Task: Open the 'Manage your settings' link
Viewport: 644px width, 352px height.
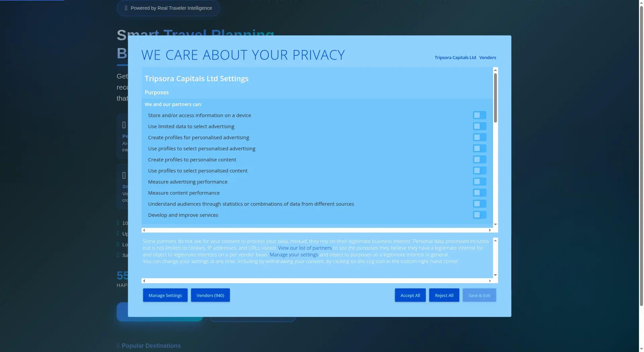Action: [293, 255]
